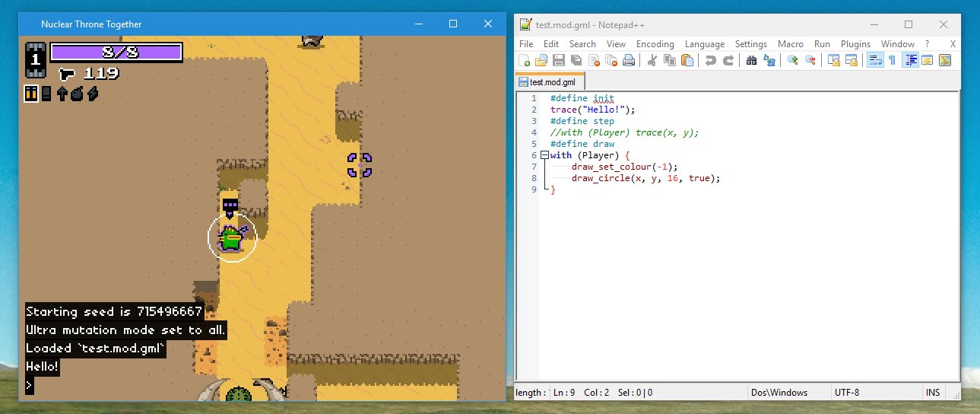Select the test.mod.gml document tab
Screen dimensions: 980x414
pos(550,81)
